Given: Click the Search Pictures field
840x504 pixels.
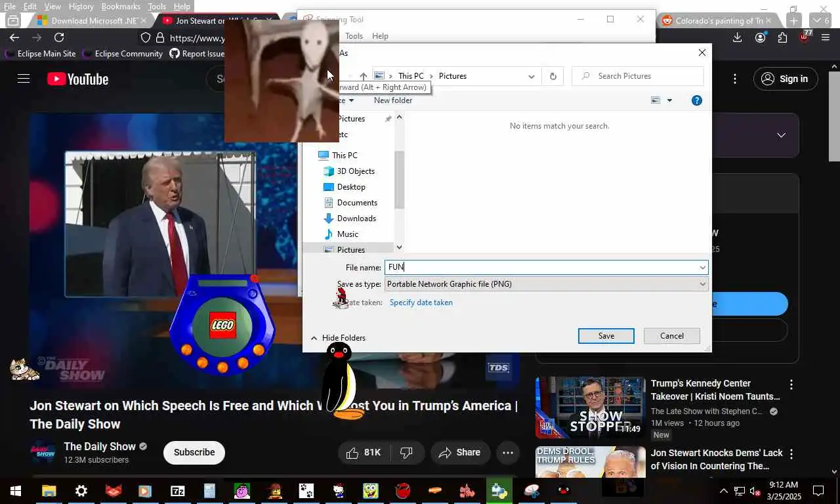Looking at the screenshot, I should [638, 76].
